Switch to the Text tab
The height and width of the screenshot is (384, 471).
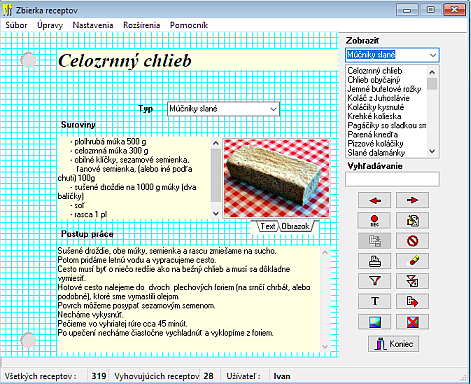[x=268, y=226]
